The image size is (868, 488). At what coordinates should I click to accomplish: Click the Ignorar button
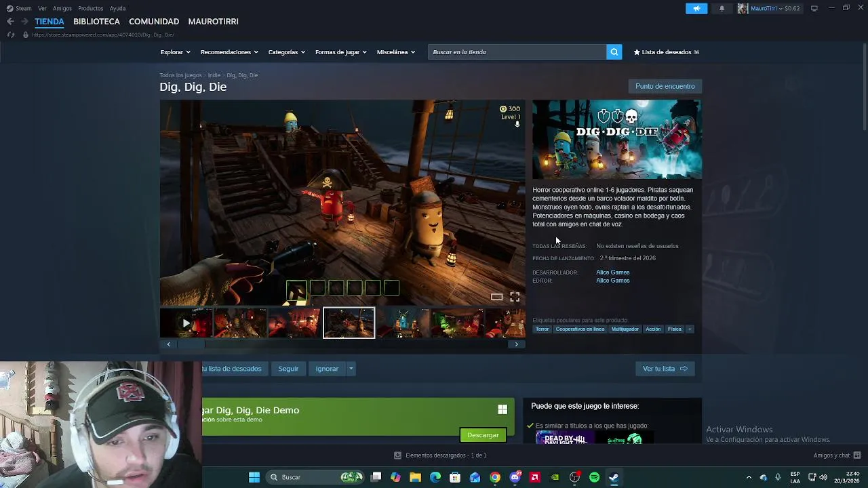coord(327,369)
